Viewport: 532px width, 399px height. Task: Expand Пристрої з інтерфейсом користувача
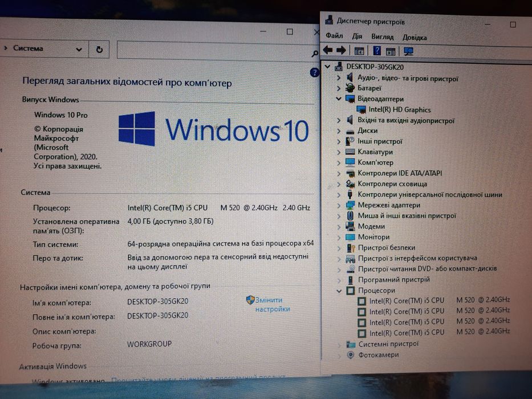point(339,259)
